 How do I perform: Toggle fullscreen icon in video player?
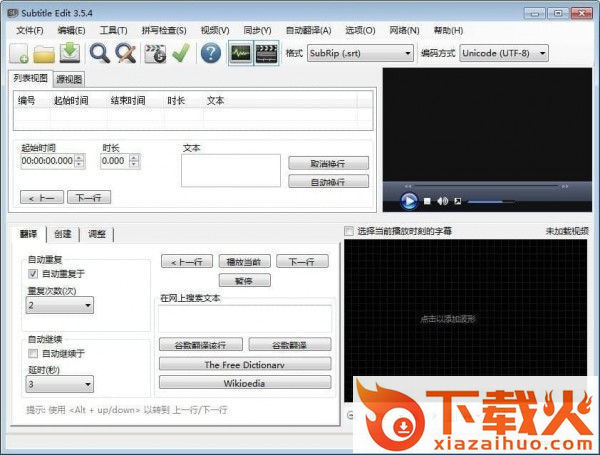click(458, 201)
